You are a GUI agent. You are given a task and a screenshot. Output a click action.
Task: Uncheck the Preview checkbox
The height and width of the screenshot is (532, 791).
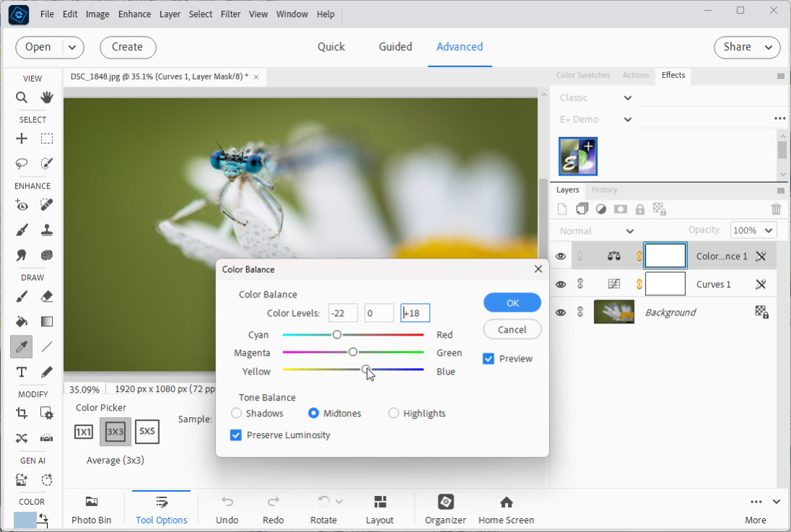(488, 359)
